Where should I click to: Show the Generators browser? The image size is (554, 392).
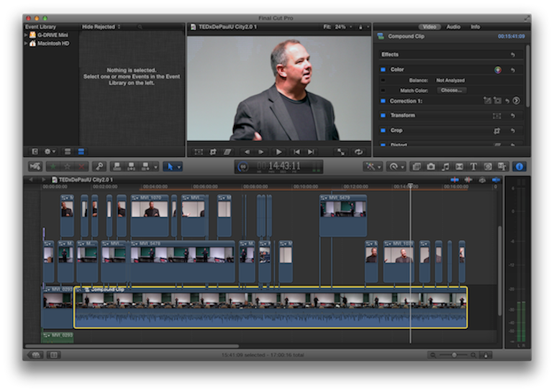click(x=488, y=166)
